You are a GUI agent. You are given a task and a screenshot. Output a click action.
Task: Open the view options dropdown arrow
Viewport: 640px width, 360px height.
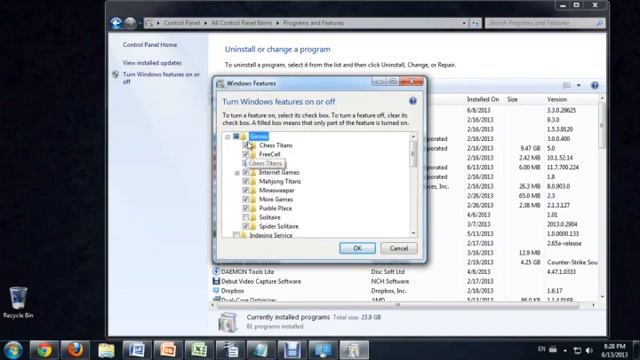pos(579,85)
